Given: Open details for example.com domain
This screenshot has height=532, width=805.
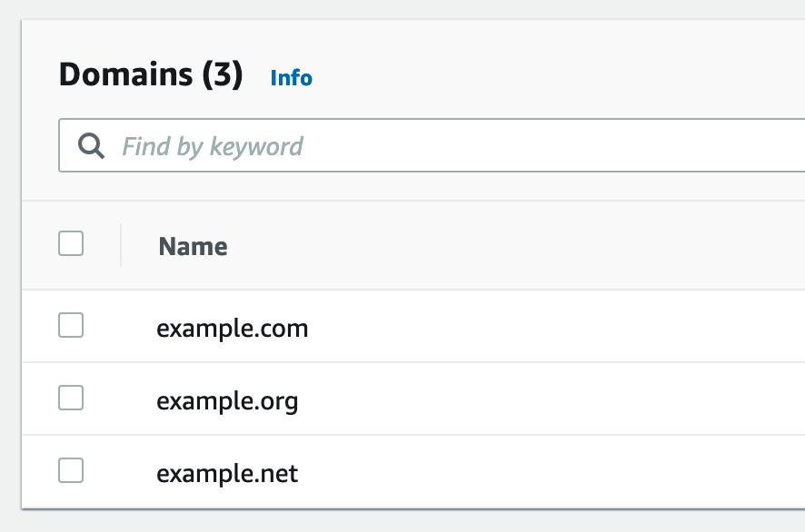Looking at the screenshot, I should (233, 328).
